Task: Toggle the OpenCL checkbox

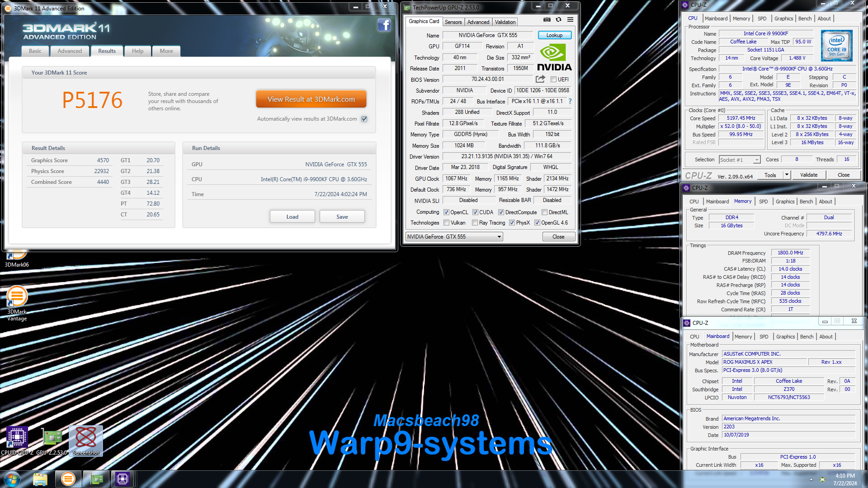Action: tap(446, 212)
